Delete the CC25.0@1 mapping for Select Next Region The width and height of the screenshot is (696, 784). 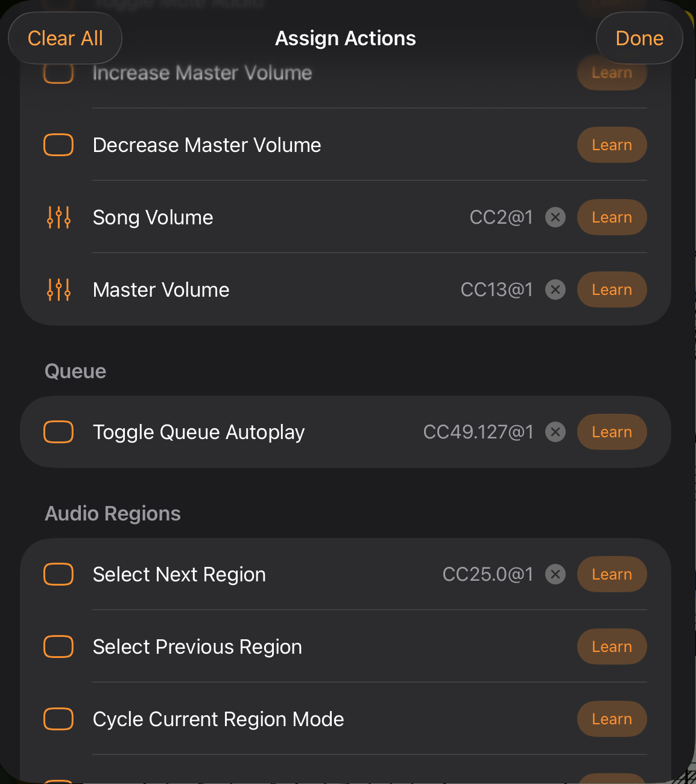point(555,574)
